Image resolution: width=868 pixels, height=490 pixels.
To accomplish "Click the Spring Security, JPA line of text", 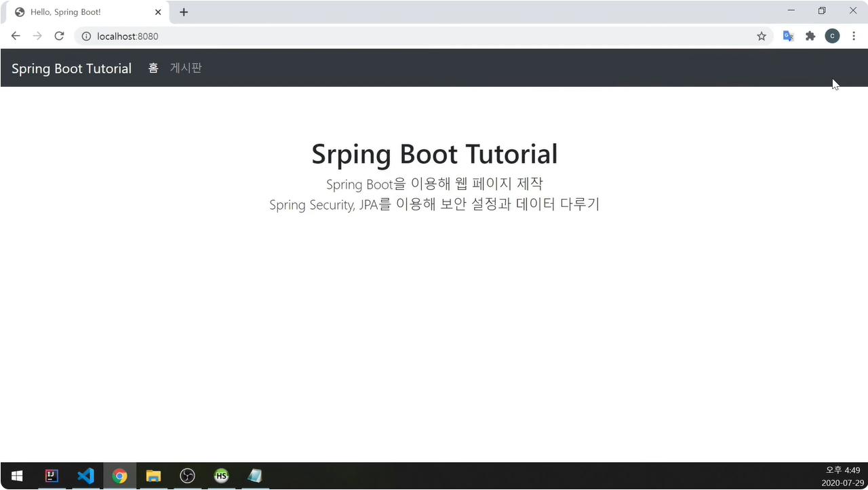I will coord(435,204).
